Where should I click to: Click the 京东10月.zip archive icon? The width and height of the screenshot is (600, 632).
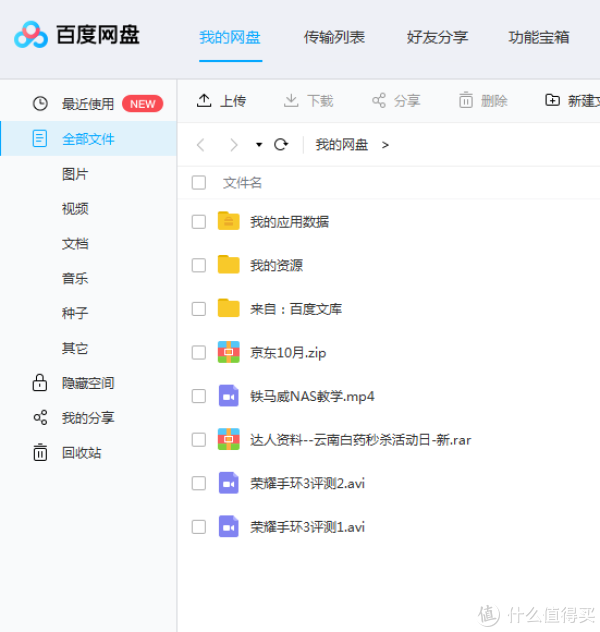[x=229, y=352]
